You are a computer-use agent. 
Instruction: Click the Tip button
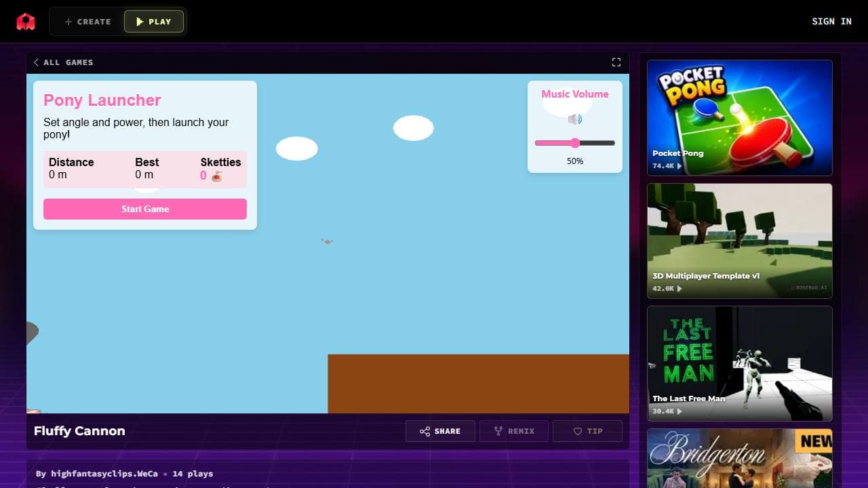tap(588, 431)
